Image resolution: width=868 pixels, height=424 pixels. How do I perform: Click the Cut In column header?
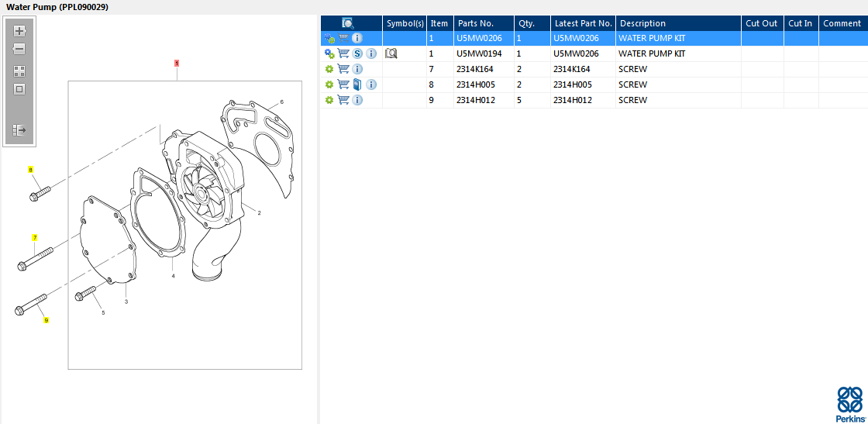coord(801,23)
